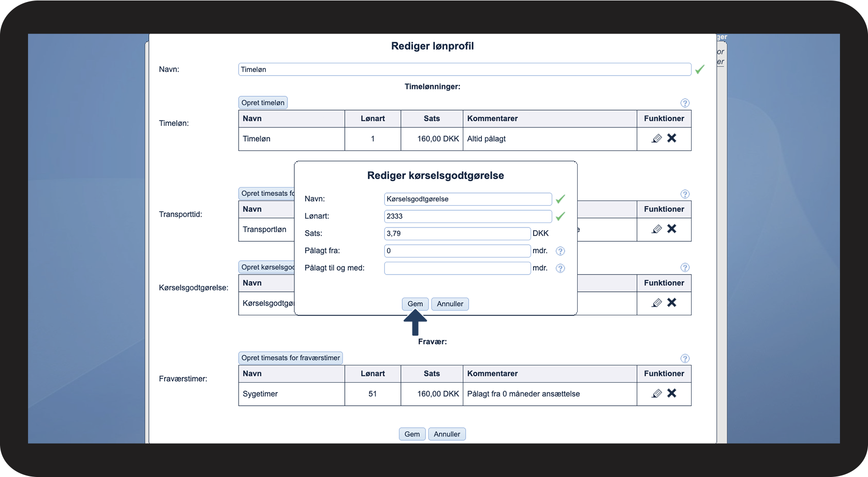
Task: Click Gem in the kørselsgodtgørelse dialog
Action: pos(415,304)
